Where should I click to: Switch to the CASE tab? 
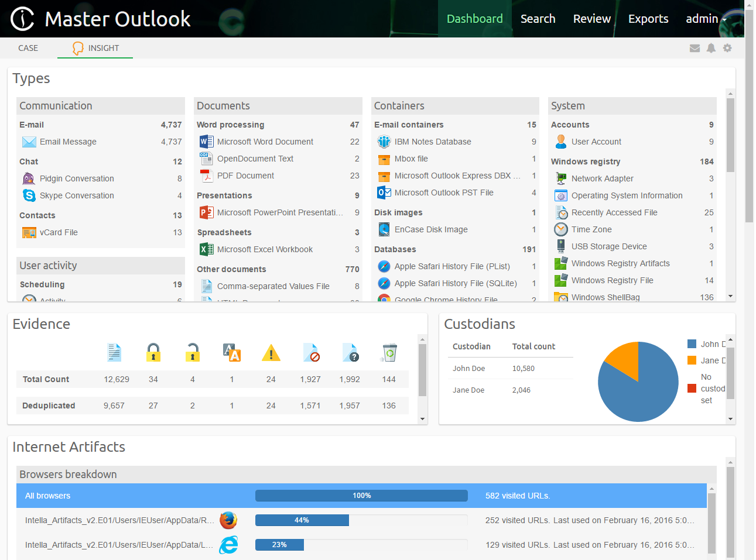(x=28, y=48)
